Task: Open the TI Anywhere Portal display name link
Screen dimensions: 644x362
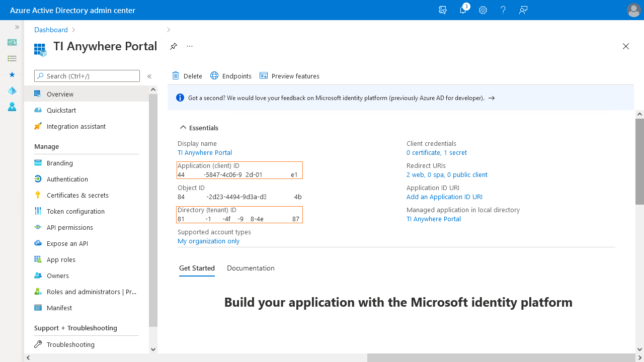Action: coord(205,152)
